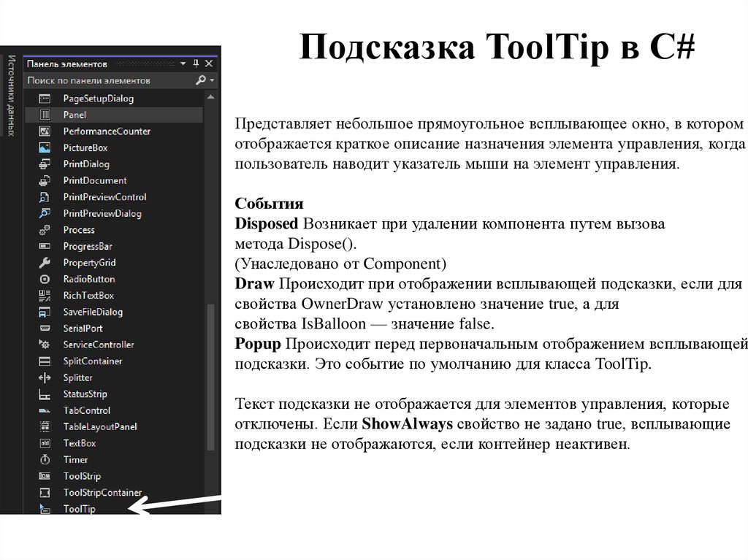The height and width of the screenshot is (560, 748).
Task: Click the PrintDialog printer icon
Action: tap(45, 164)
